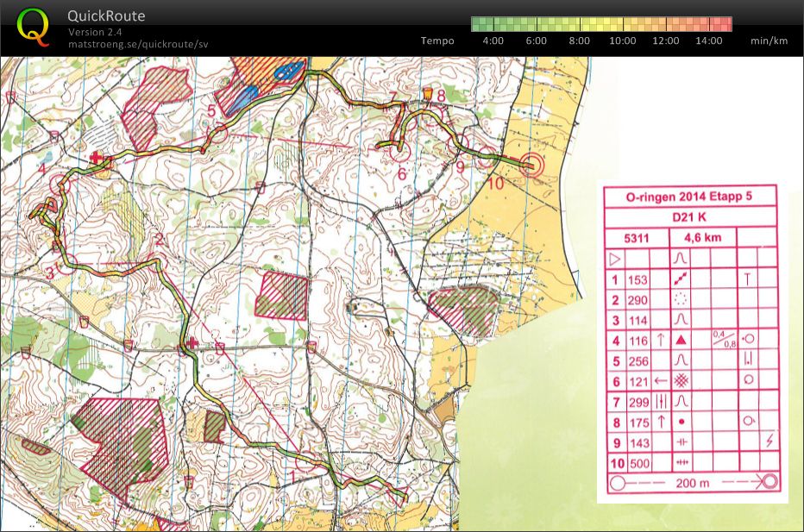Click the triple-line symbol in row 7
Viewport: 804px width, 532px height.
[x=661, y=401]
